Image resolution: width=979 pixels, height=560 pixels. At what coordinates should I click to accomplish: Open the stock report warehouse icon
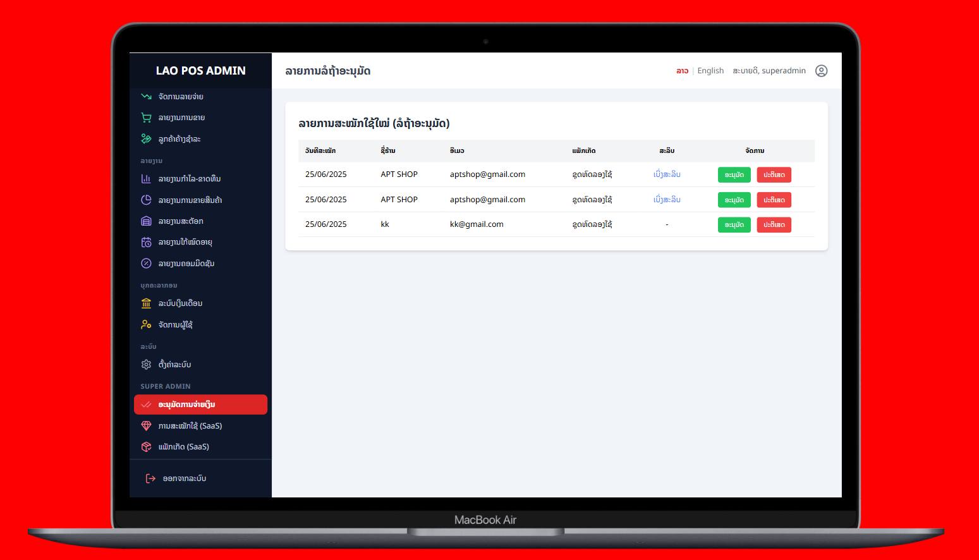pos(146,221)
